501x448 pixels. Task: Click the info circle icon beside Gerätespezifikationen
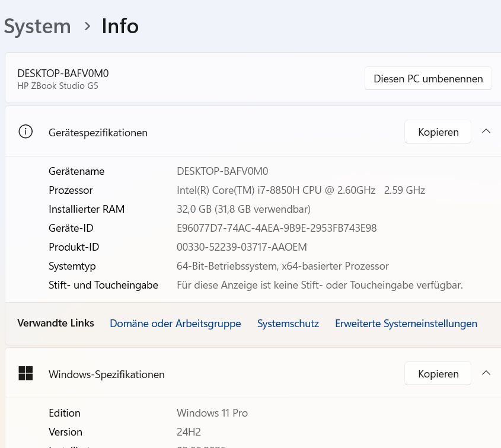pos(25,132)
